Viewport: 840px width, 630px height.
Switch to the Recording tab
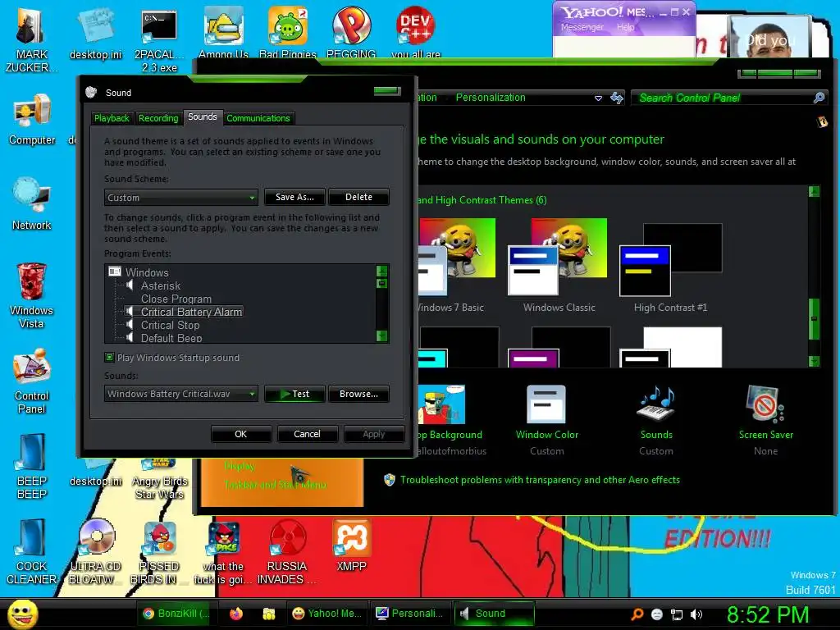click(x=158, y=118)
